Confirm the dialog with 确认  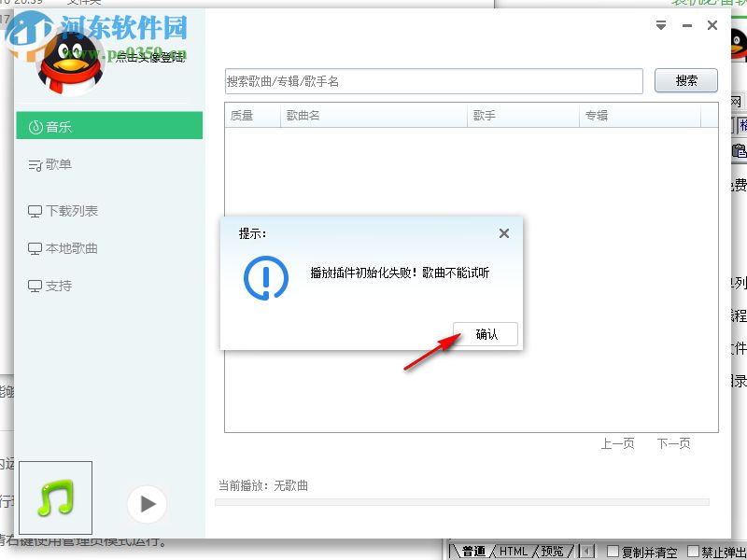pos(486,334)
